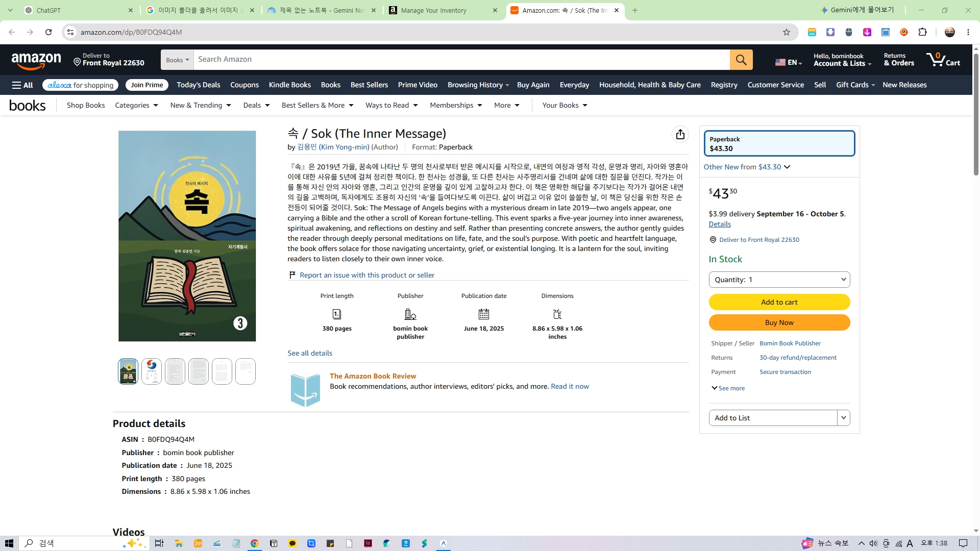Click the Amazon logo

click(36, 60)
